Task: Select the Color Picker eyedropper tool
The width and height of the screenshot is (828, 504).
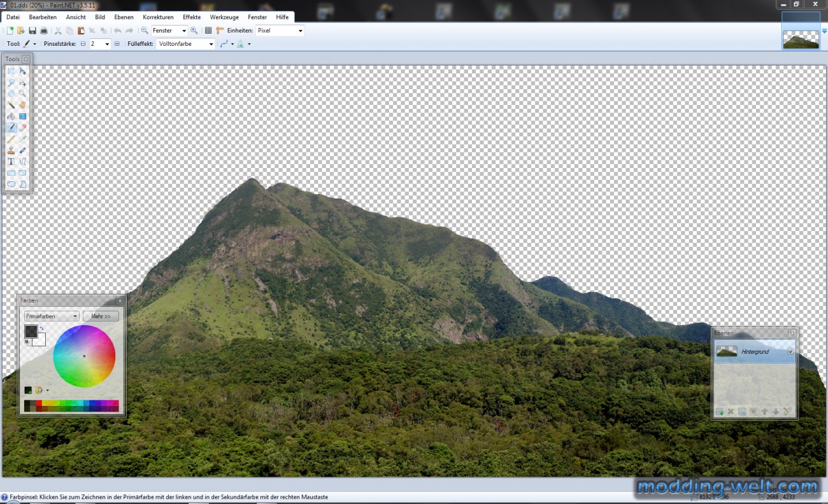Action: 23,139
